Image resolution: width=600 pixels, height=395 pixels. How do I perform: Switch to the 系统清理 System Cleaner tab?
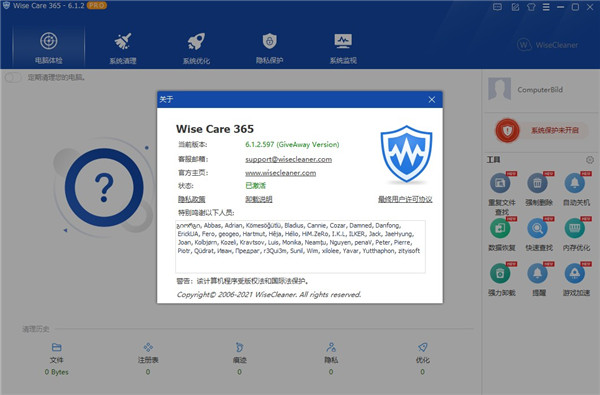pyautogui.click(x=122, y=47)
